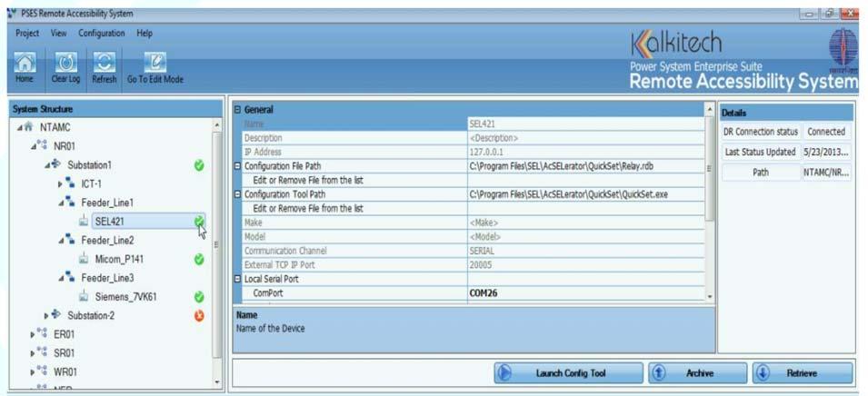The height and width of the screenshot is (396, 868).
Task: Click Last Status Updated date value
Action: tap(826, 152)
